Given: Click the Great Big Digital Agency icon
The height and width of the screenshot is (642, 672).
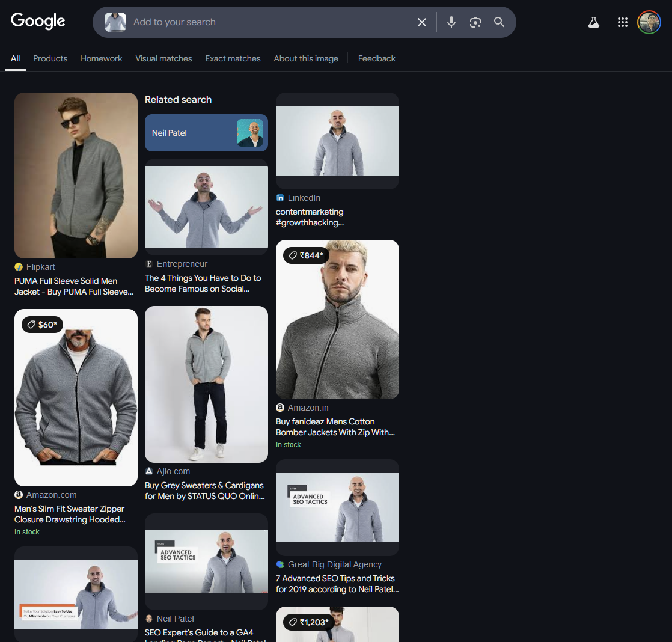Looking at the screenshot, I should [x=280, y=564].
